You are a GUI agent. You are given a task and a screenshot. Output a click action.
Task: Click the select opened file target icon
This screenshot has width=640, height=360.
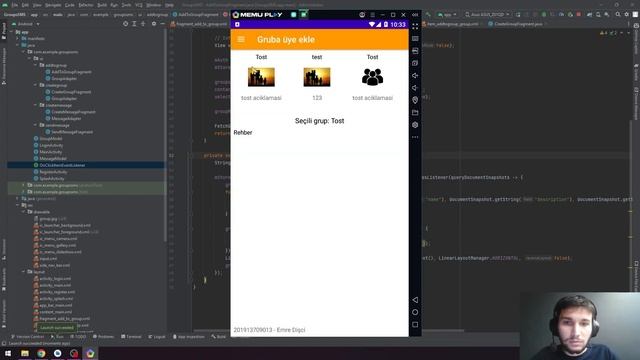tap(125, 24)
